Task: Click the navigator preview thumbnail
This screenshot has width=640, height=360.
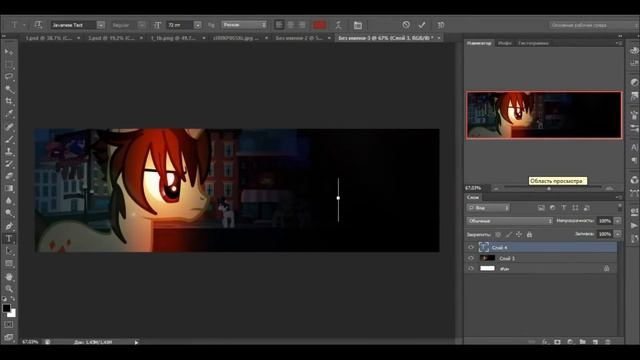Action: pyautogui.click(x=544, y=115)
